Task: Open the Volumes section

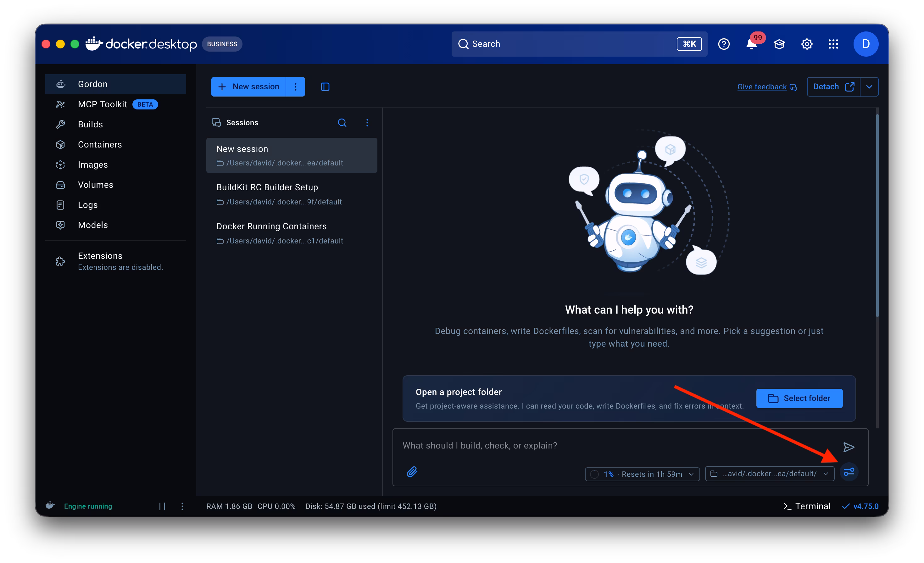Action: 115,185
